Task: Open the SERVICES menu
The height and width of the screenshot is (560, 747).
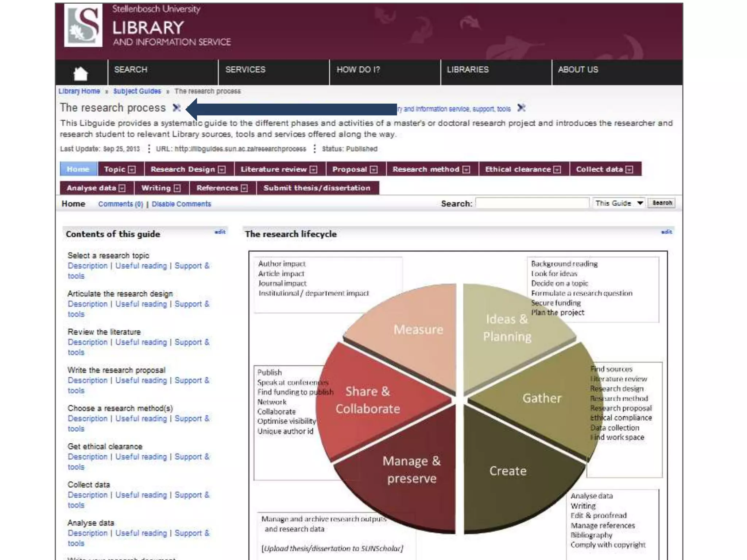Action: pyautogui.click(x=245, y=70)
